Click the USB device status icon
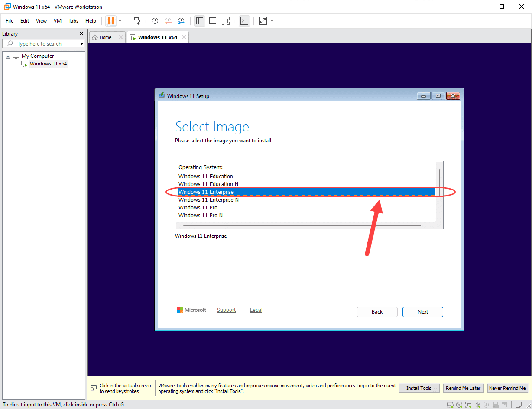 click(x=496, y=405)
